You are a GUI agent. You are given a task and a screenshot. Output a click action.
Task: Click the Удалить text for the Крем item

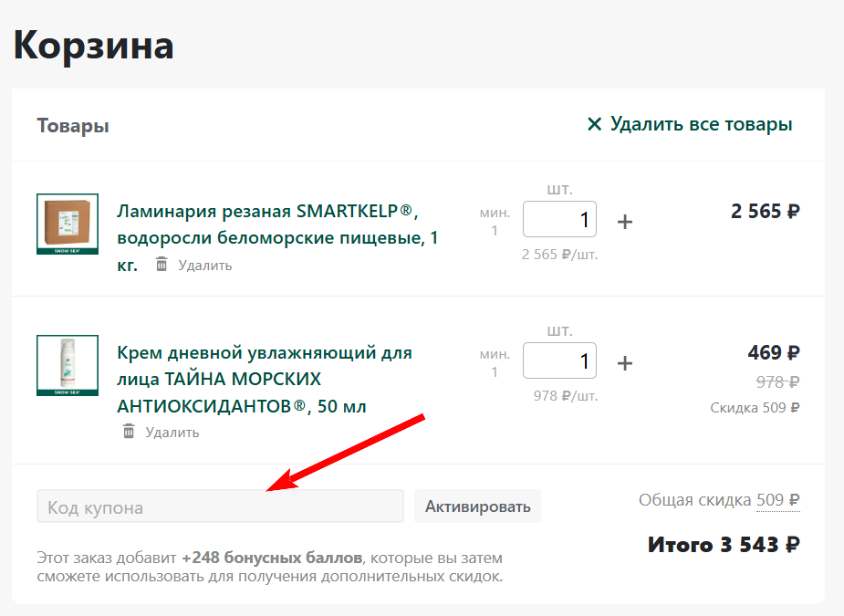pos(172,433)
